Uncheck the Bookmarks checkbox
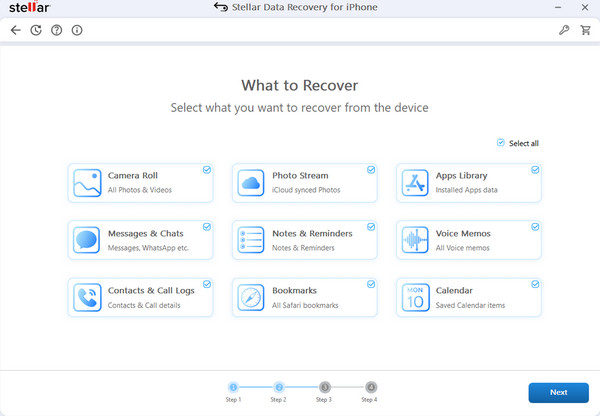 [x=371, y=284]
